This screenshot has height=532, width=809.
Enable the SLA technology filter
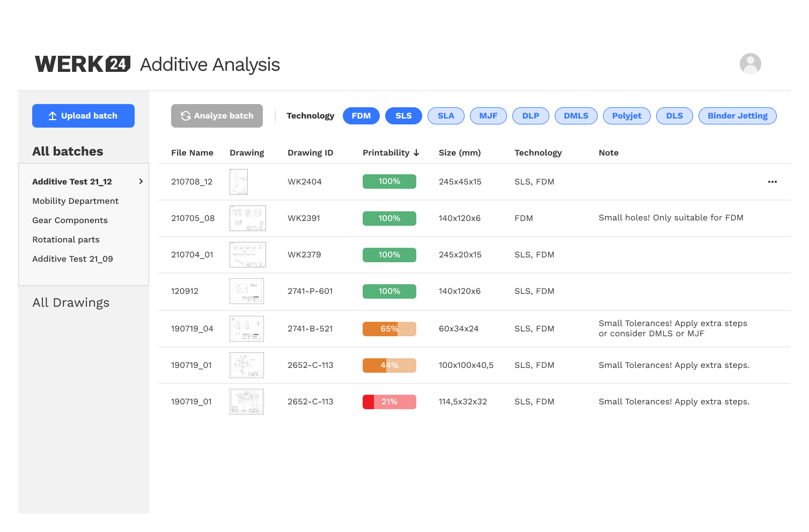coord(446,116)
